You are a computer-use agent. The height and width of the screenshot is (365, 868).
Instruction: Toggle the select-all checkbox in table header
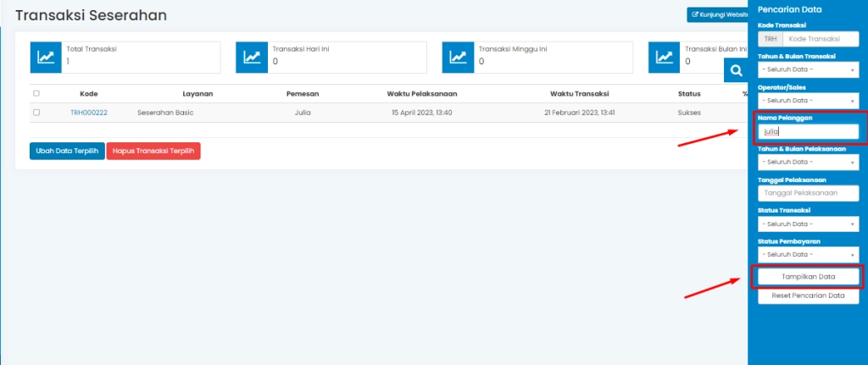[x=36, y=93]
